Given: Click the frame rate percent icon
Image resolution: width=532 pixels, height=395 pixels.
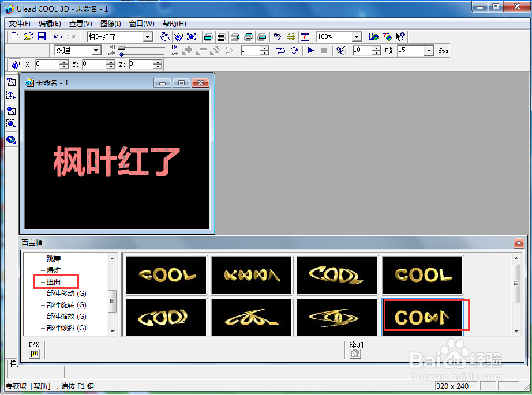Looking at the screenshot, I should [x=340, y=51].
